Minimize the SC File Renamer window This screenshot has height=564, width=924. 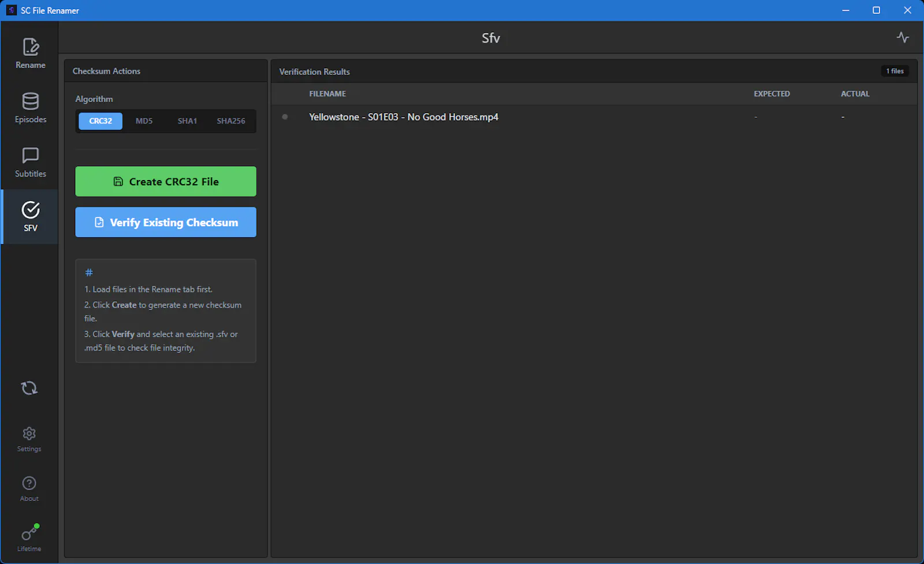coord(845,10)
